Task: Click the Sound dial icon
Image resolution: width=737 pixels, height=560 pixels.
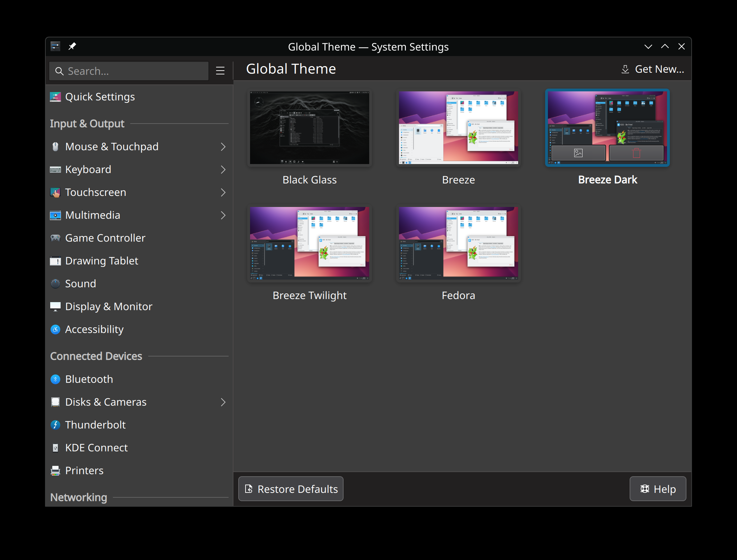Action: (x=55, y=284)
